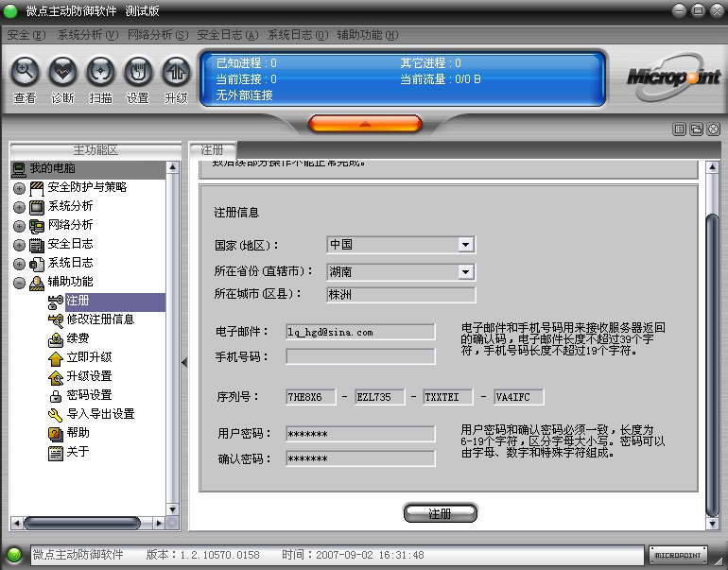
Task: Collapse 辅助功能 tree node
Action: 19,284
